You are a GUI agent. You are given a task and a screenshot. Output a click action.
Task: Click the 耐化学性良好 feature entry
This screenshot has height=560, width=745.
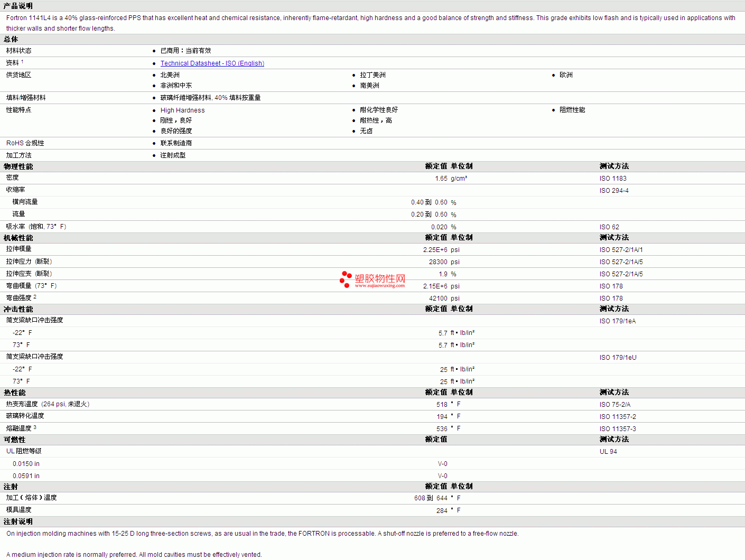(379, 110)
